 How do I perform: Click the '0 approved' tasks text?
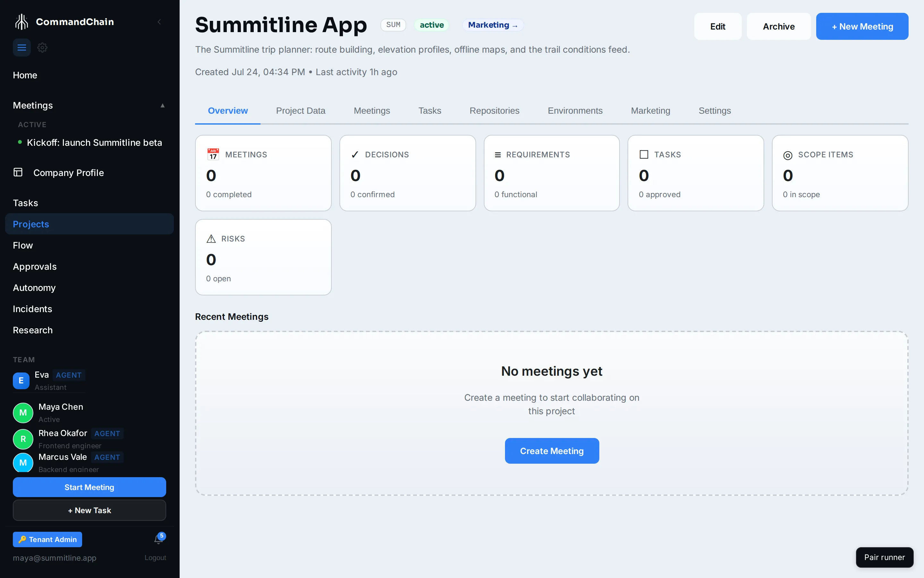660,194
